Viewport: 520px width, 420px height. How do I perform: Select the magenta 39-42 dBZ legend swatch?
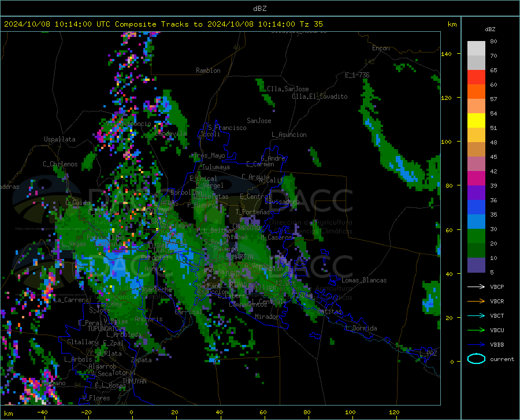click(x=476, y=179)
